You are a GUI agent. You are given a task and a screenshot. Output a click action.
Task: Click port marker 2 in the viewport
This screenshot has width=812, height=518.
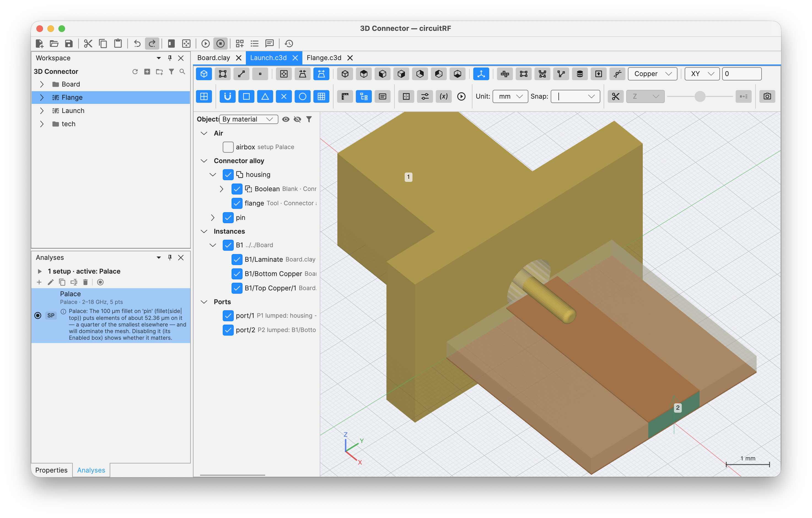pos(678,408)
